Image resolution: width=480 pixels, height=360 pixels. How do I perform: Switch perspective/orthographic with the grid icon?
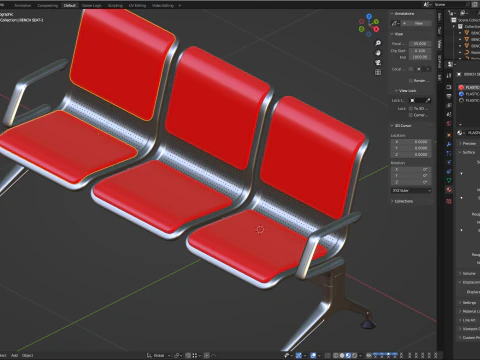(378, 72)
